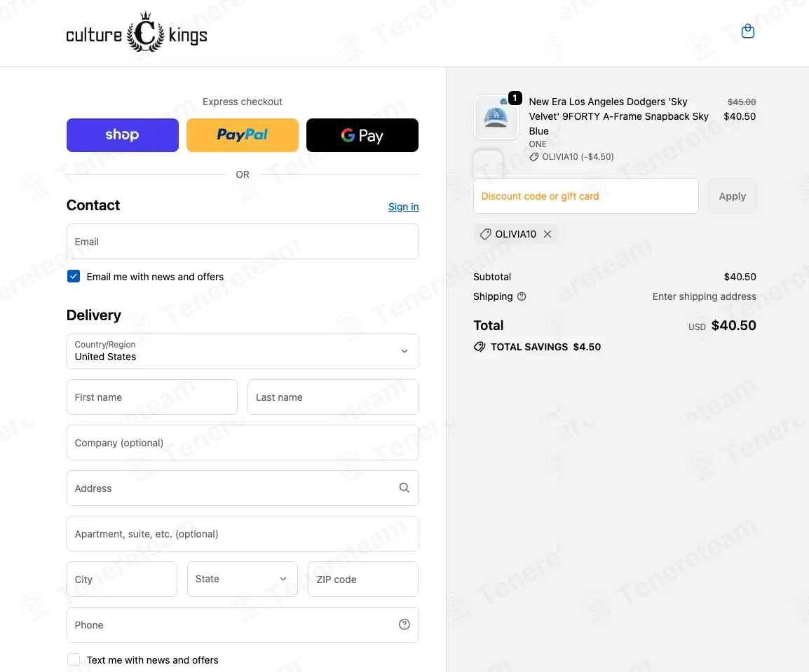Pay with Google Pay button
809x672 pixels.
(362, 135)
